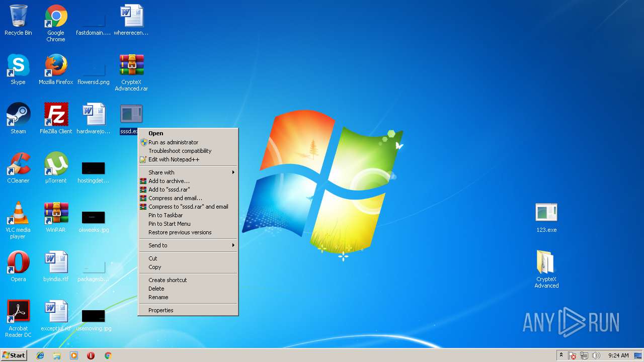Image resolution: width=644 pixels, height=362 pixels.
Task: Launch Chrome from the taskbar
Action: coord(108,355)
